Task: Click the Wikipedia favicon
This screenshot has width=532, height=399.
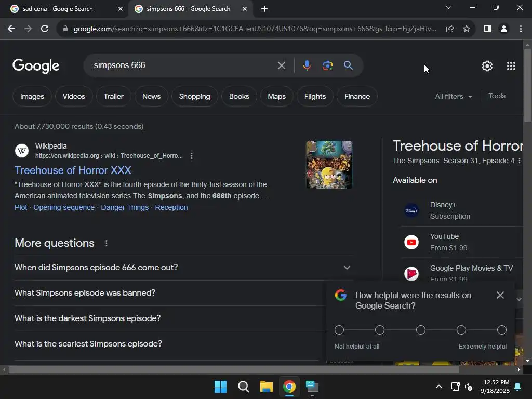Action: [22, 151]
